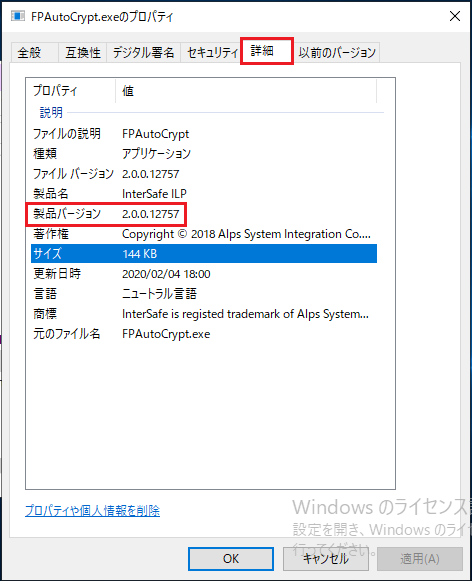472x581 pixels.
Task: Select the ファイルの説明 row
Action: [x=204, y=134]
